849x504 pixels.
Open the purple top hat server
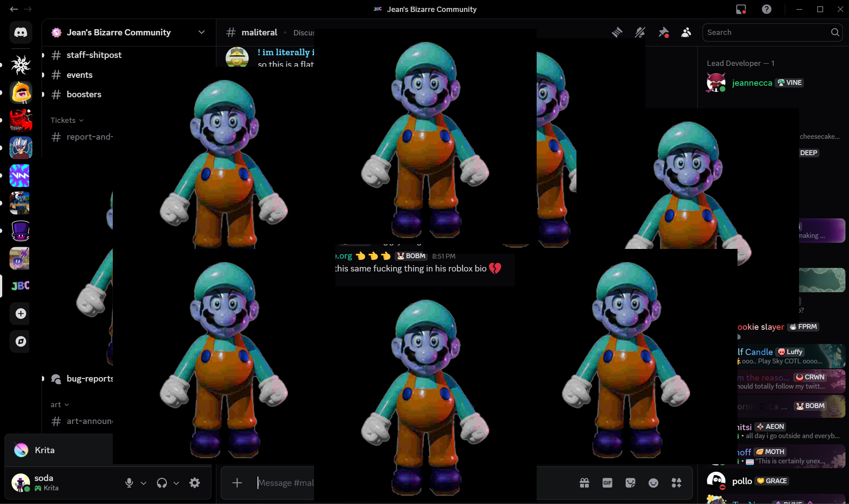point(21,231)
